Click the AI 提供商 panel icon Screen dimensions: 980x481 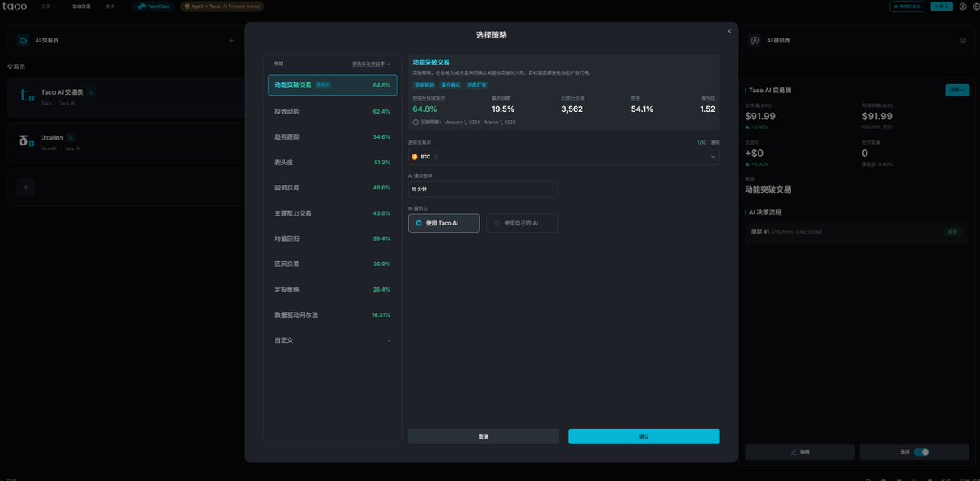pyautogui.click(x=755, y=40)
